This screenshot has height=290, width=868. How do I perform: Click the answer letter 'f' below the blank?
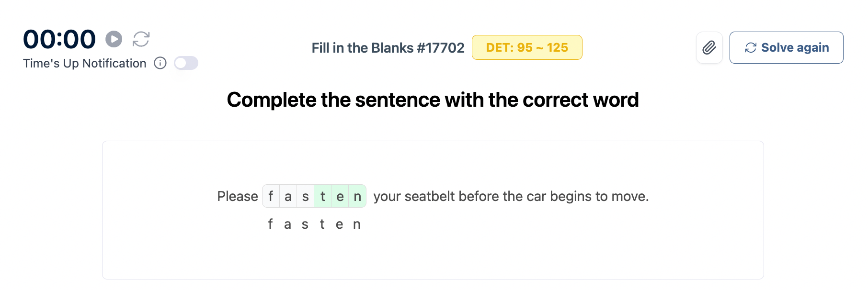[x=271, y=224]
